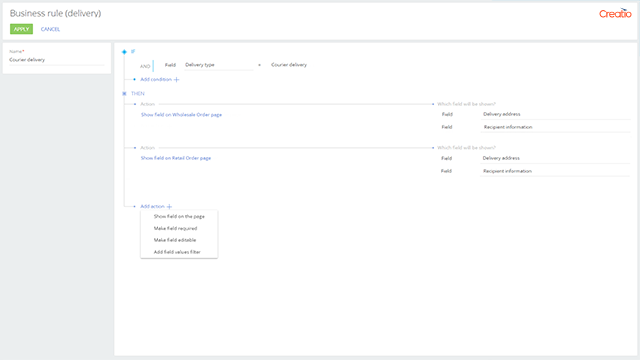Screen dimensions: 640x360
Task: Click the plus icon next to Add condition
Action: pos(176,80)
